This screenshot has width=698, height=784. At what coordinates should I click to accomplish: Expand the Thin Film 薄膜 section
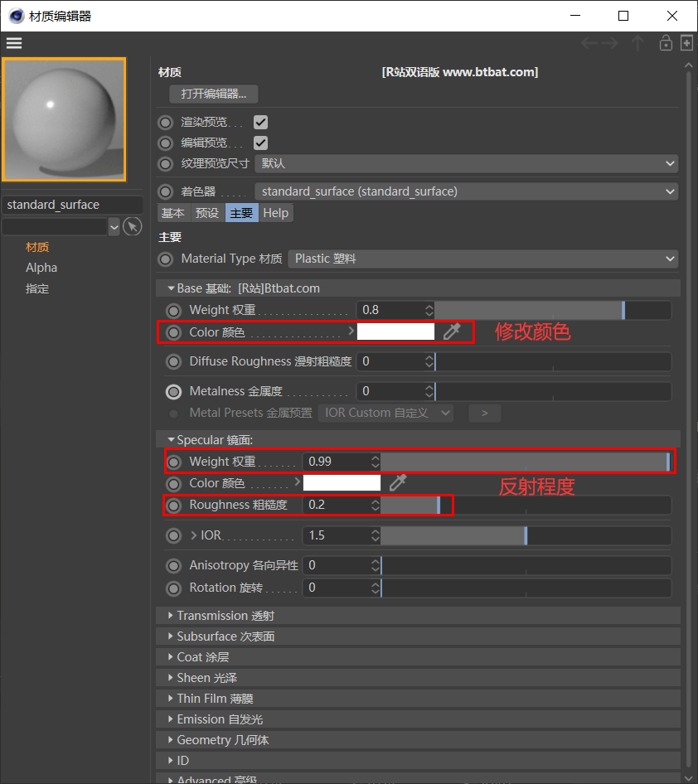click(x=171, y=699)
